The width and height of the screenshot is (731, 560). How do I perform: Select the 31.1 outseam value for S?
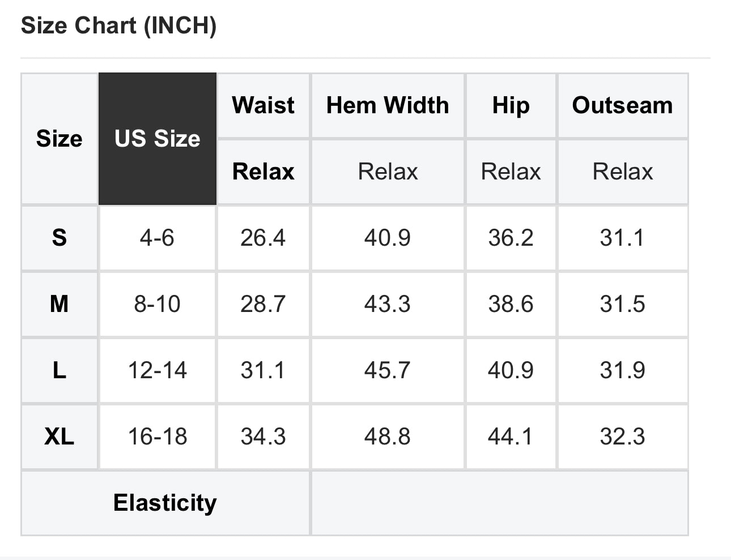click(622, 238)
